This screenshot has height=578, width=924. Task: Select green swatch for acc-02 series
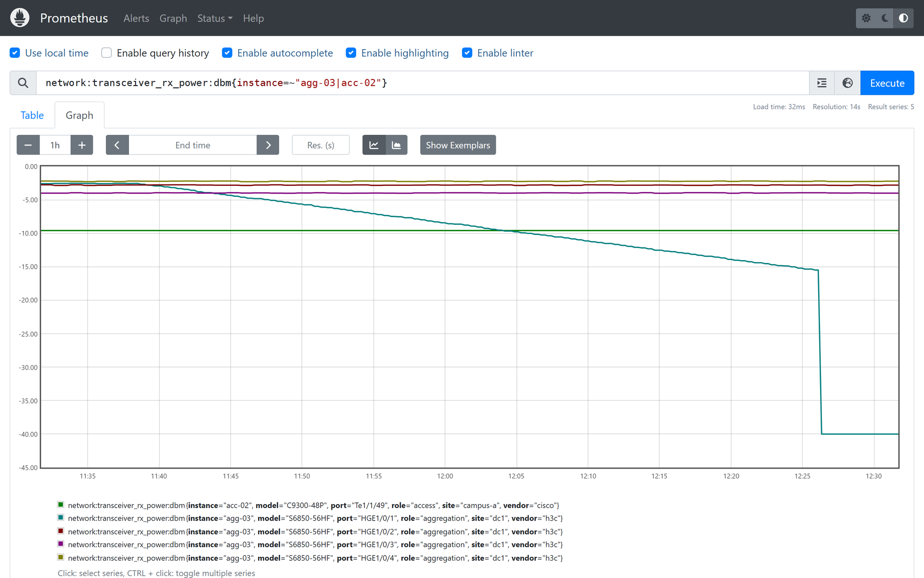pos(61,505)
